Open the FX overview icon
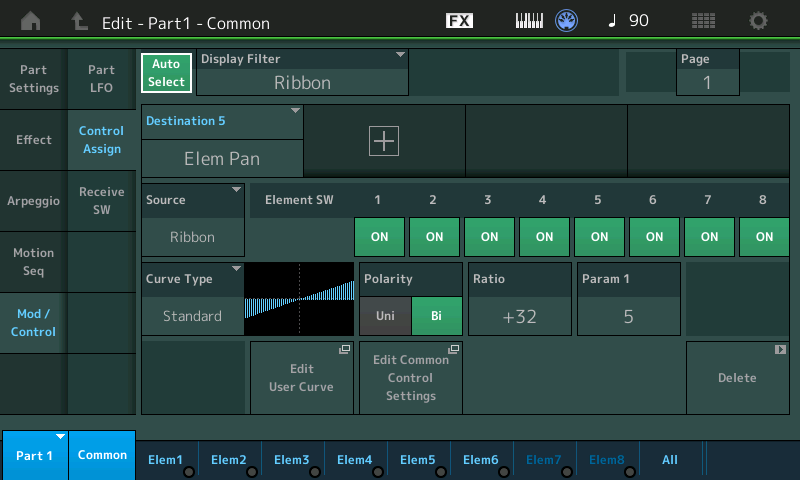800x480 pixels. [x=459, y=21]
